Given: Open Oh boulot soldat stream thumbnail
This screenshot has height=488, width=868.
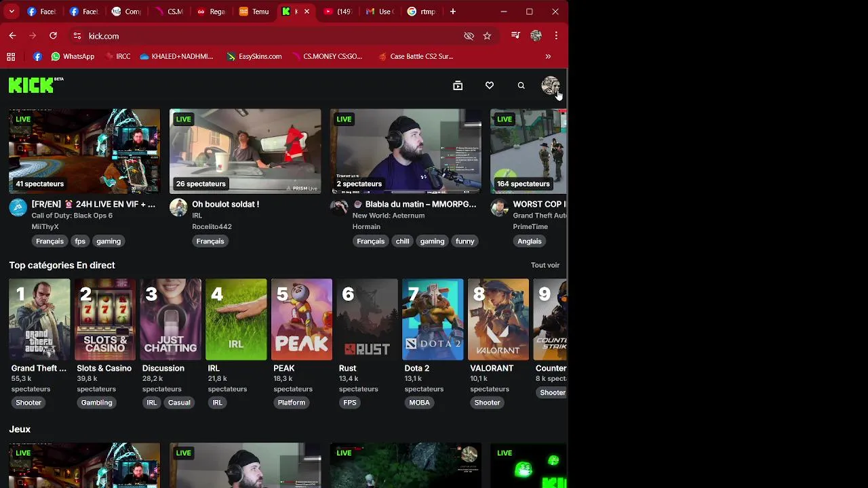Looking at the screenshot, I should coord(245,151).
